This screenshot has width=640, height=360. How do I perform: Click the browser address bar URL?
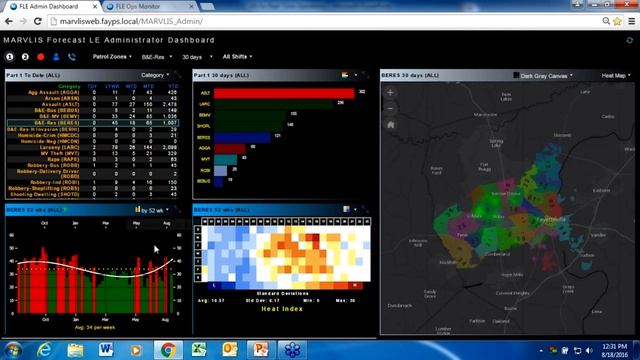click(131, 21)
